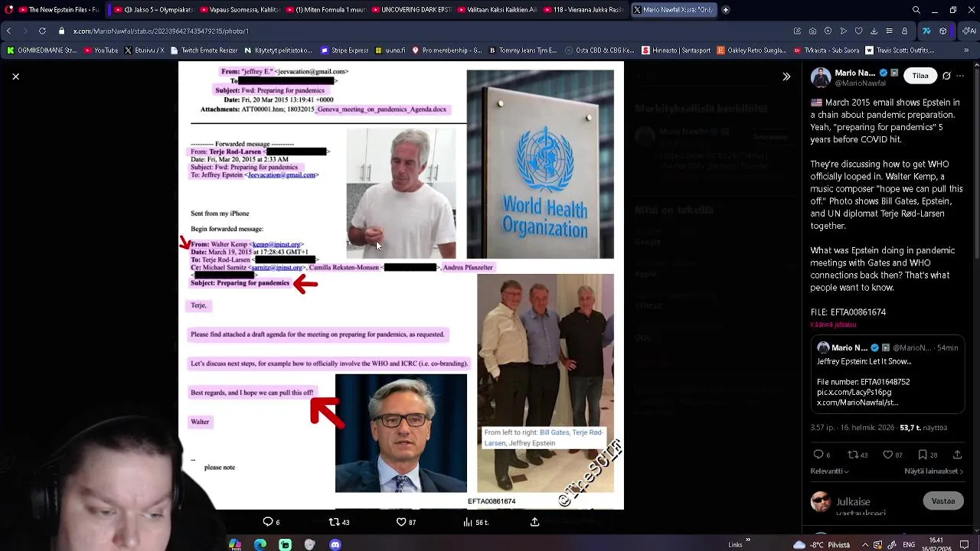Image resolution: width=980 pixels, height=551 pixels.
Task: Click the camera snapshot icon in the address bar
Action: coord(812,31)
